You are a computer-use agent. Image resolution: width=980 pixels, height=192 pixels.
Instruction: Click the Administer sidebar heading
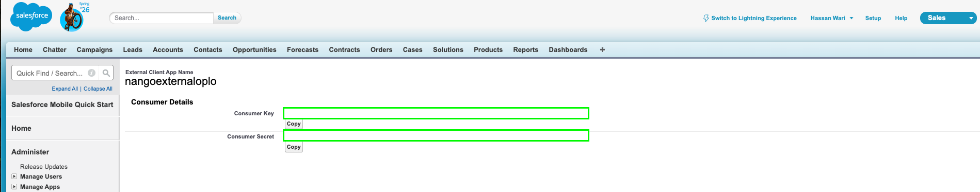click(30, 152)
